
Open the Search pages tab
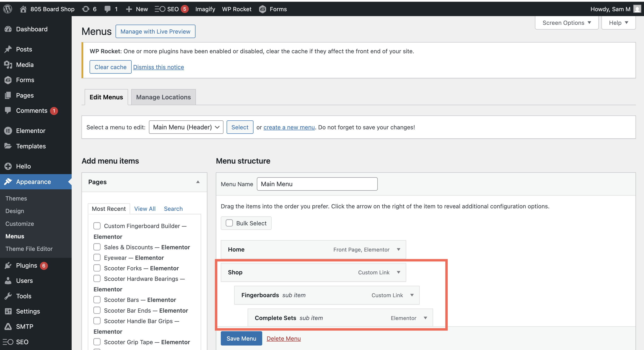pyautogui.click(x=173, y=209)
